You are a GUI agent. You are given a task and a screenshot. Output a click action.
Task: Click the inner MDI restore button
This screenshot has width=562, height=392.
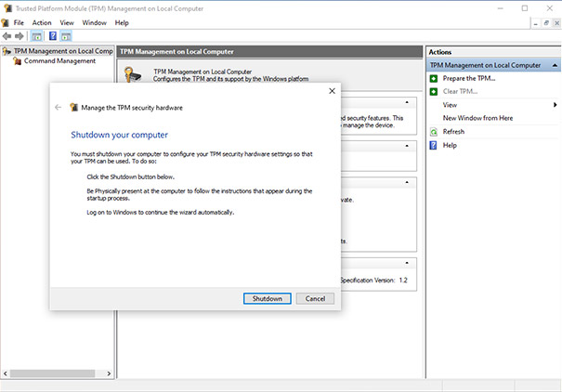point(546,23)
